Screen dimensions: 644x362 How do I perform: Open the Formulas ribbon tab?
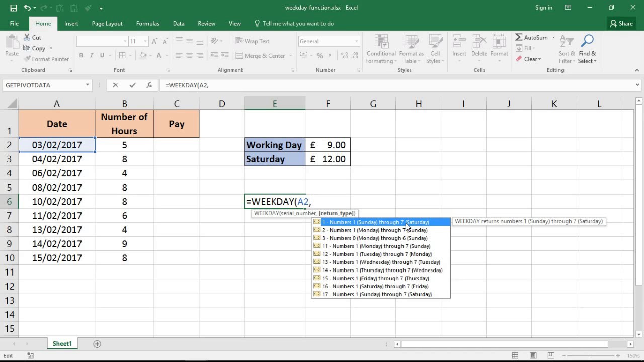147,24
